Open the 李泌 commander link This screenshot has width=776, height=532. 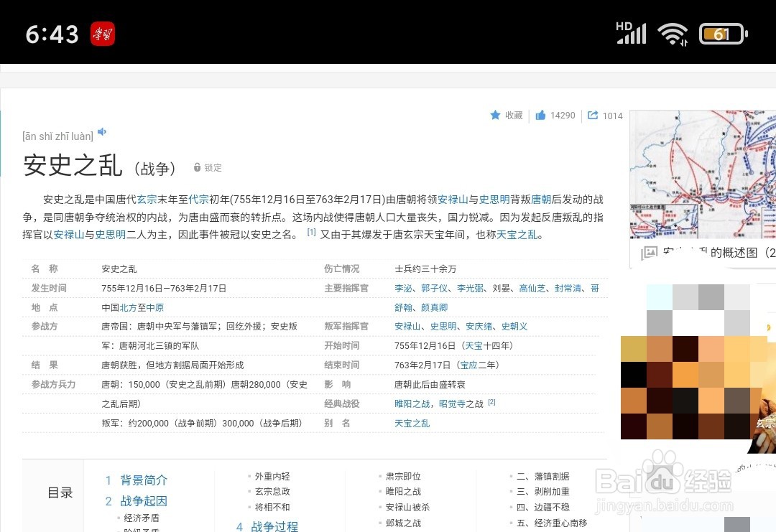tap(403, 288)
